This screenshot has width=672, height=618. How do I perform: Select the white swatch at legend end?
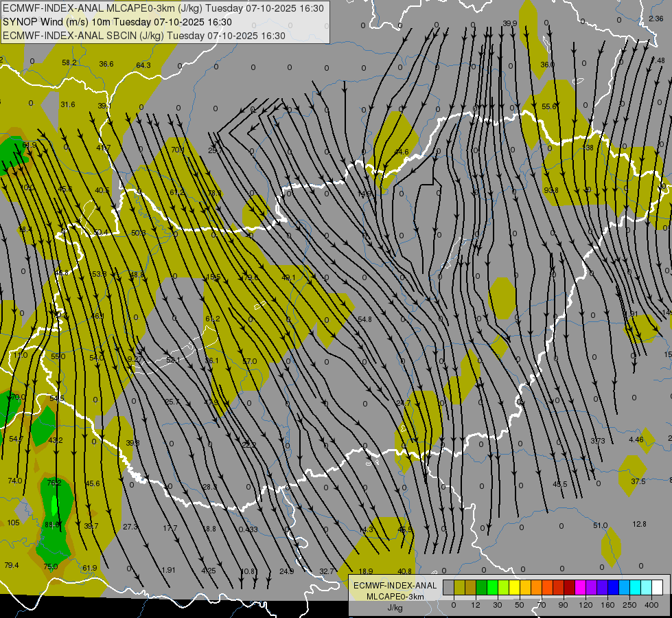[x=657, y=587]
